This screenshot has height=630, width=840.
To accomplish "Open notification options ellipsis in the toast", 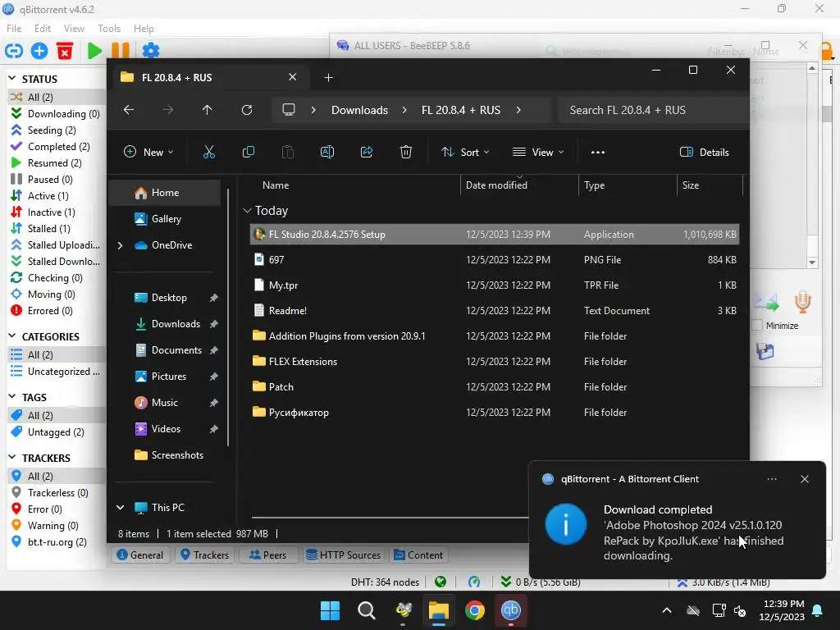I will 772,479.
